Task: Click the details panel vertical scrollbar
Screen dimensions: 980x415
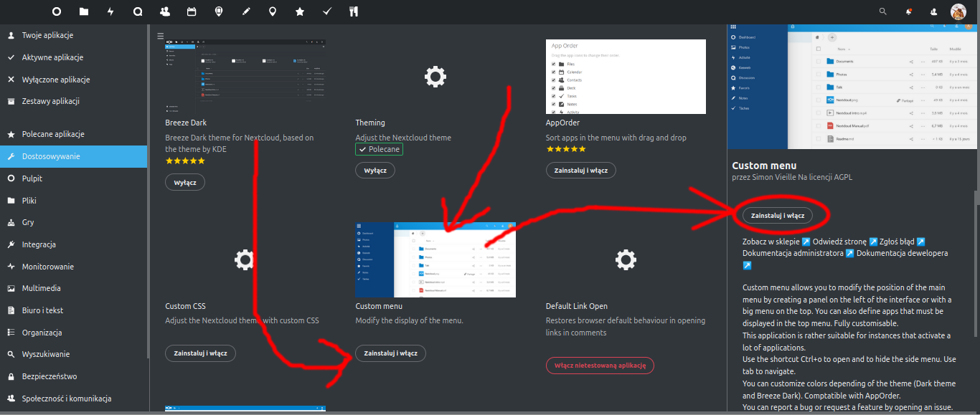Action: [976, 263]
